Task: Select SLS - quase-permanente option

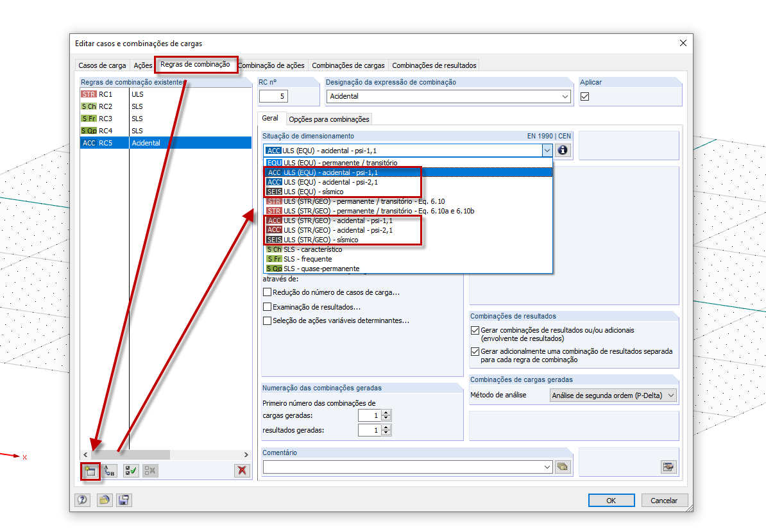Action: [x=409, y=269]
